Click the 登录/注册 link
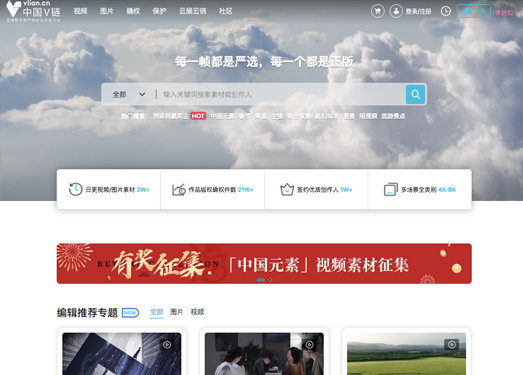Viewport: 523px width, 375px height. pos(418,11)
